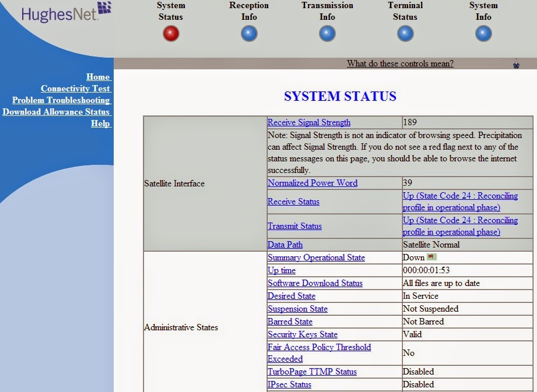Image resolution: width=537 pixels, height=392 pixels.
Task: Open the Receive Status label link
Action: pos(293,202)
